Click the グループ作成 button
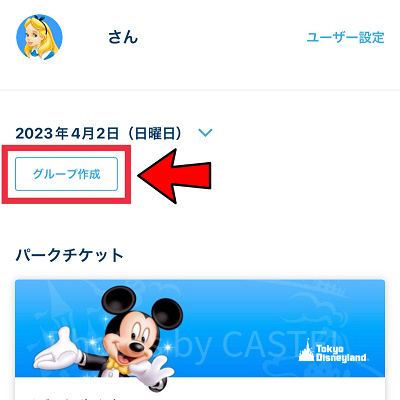The width and height of the screenshot is (400, 400). (x=66, y=174)
